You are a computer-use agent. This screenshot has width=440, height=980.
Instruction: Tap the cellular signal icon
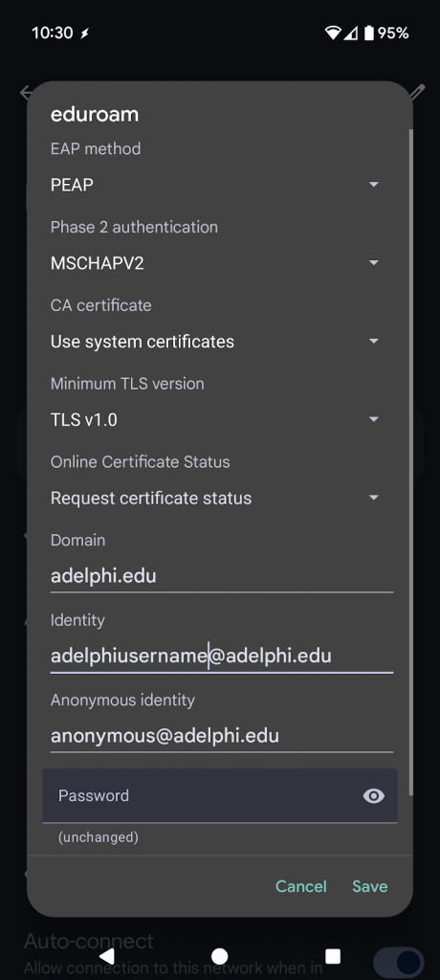pyautogui.click(x=351, y=33)
